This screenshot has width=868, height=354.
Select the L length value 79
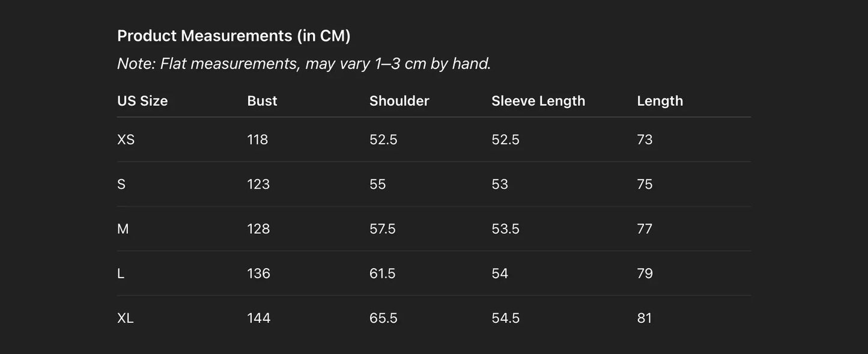[x=645, y=273]
